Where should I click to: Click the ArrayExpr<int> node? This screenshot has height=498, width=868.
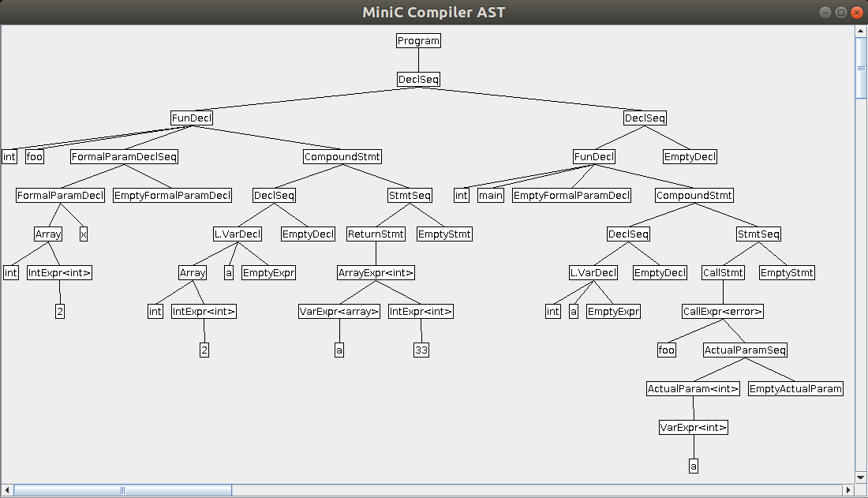[x=376, y=273]
